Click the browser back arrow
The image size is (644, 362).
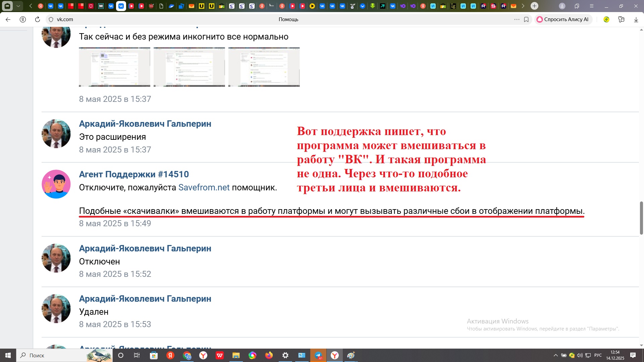coord(8,19)
